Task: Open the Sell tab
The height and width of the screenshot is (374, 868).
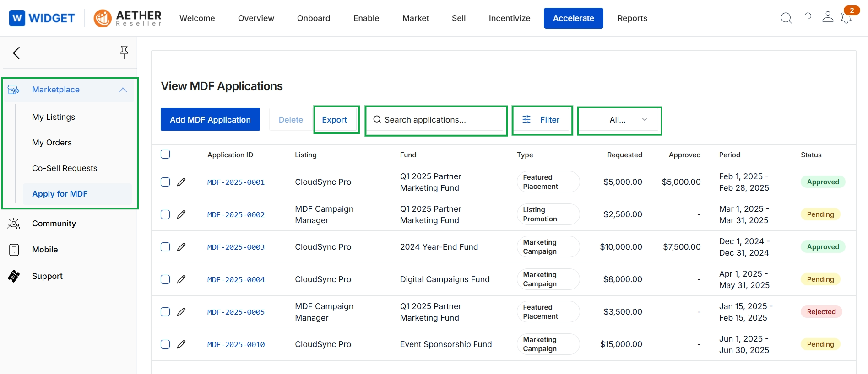Action: click(x=459, y=18)
